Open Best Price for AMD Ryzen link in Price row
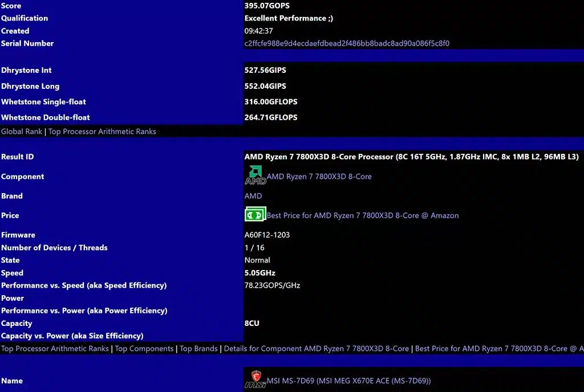This screenshot has height=392, width=584. pyautogui.click(x=363, y=215)
